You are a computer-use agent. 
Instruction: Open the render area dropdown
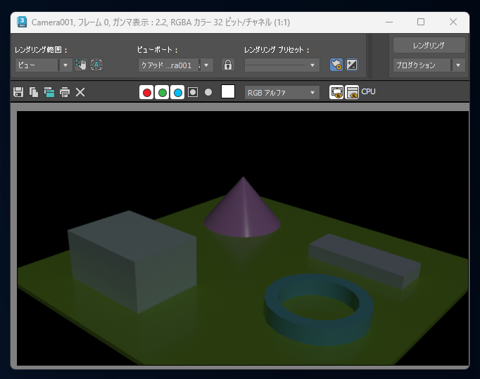pos(66,65)
